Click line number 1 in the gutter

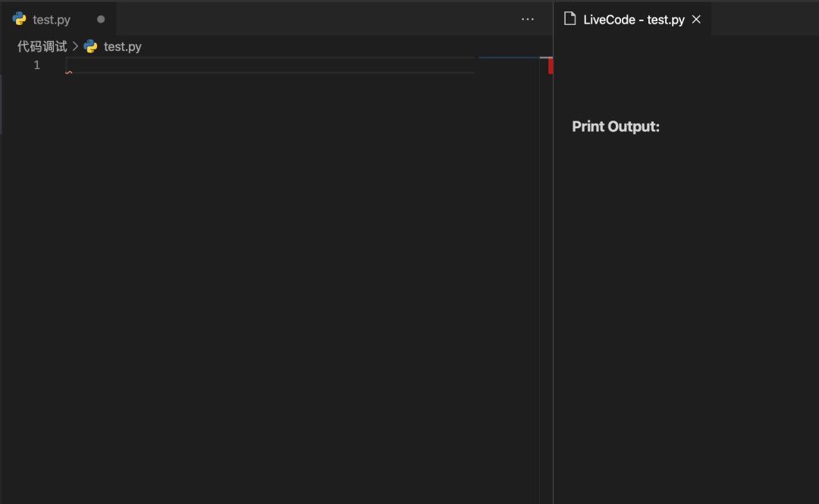tap(36, 65)
